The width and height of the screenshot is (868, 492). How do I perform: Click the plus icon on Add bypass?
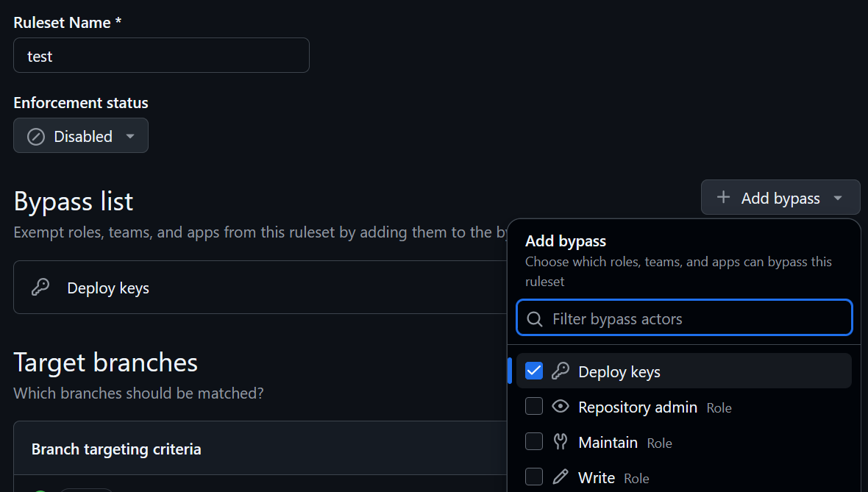coord(723,198)
